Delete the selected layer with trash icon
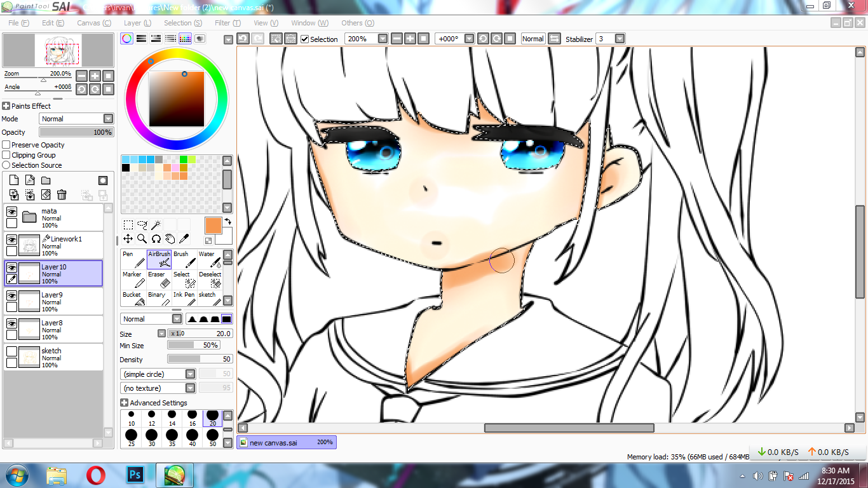Viewport: 868px width, 488px height. (62, 194)
